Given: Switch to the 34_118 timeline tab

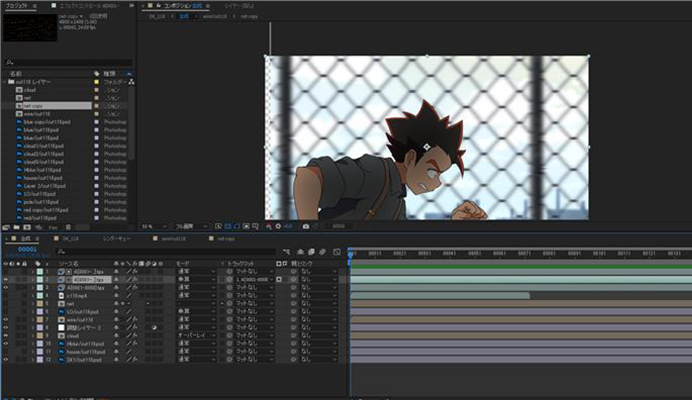Looking at the screenshot, I should [x=71, y=239].
